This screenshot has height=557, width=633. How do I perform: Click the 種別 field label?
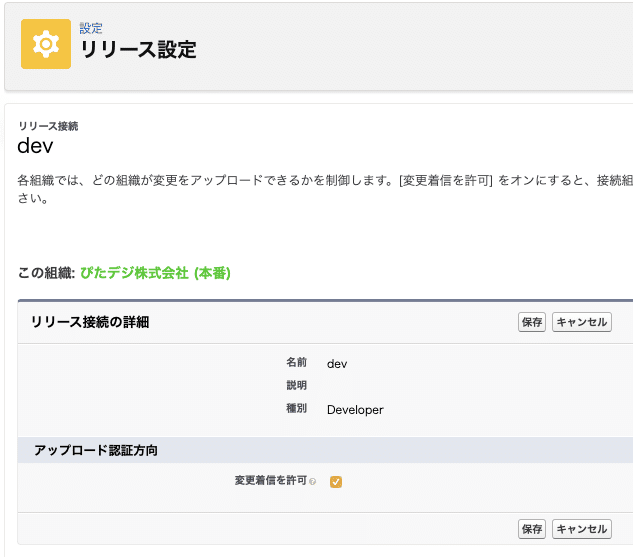[x=297, y=408]
